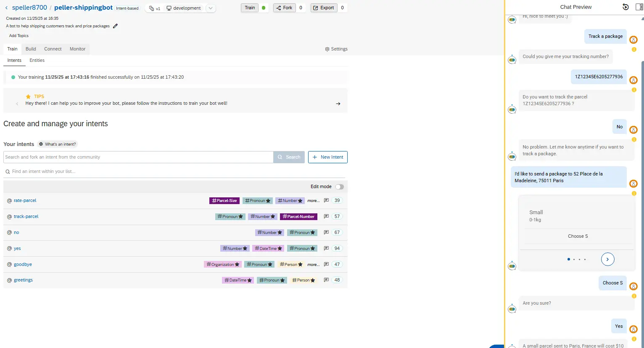The width and height of the screenshot is (644, 348).
Task: Enable Edit mode for intents
Action: click(340, 186)
